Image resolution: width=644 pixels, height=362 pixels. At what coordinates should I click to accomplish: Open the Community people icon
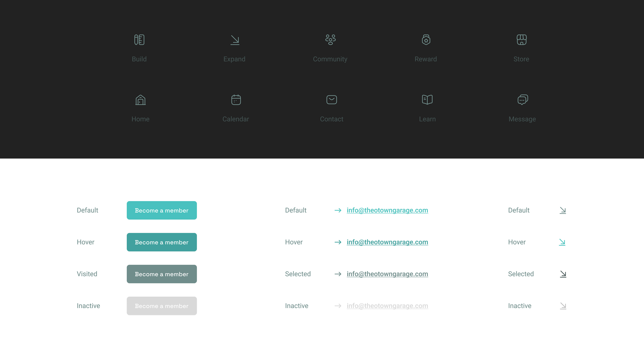(x=330, y=40)
